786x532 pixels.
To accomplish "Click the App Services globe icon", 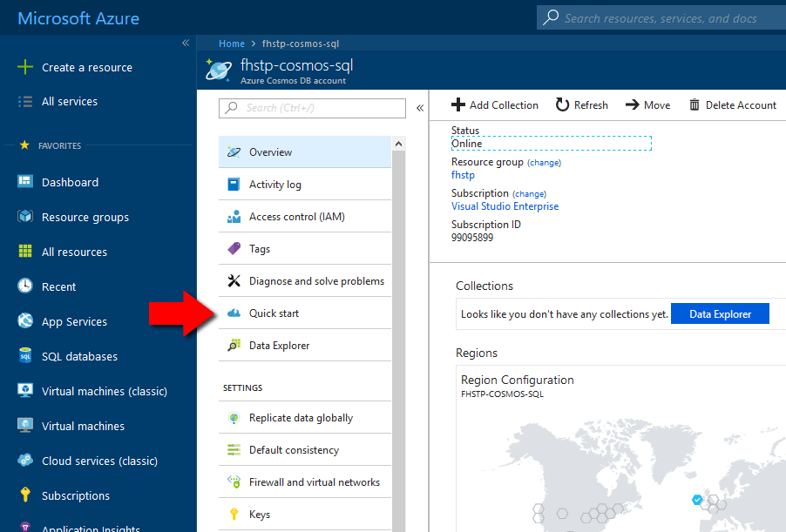I will click(25, 320).
